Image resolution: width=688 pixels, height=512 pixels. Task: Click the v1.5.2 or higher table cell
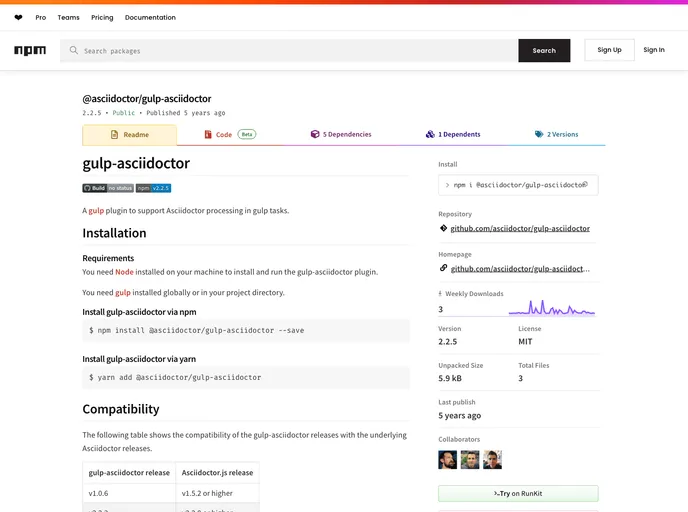pos(218,494)
